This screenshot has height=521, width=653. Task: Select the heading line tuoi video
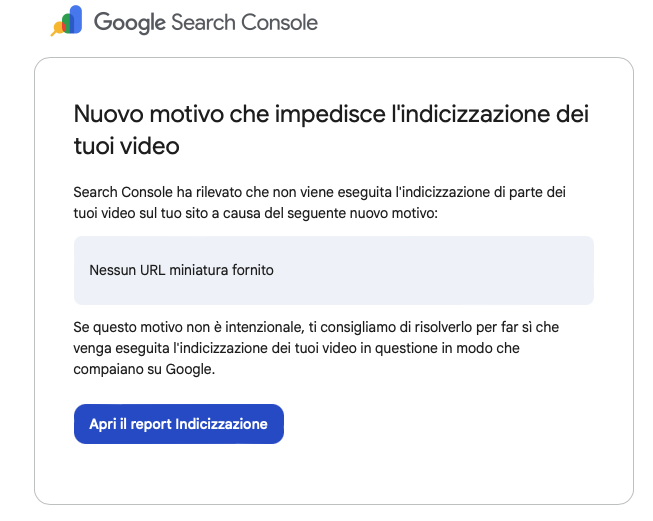coord(127,146)
